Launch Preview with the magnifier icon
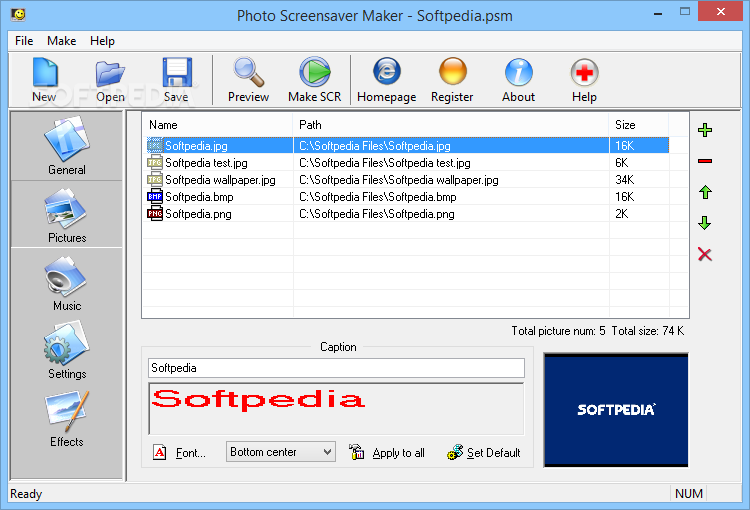 tap(248, 72)
